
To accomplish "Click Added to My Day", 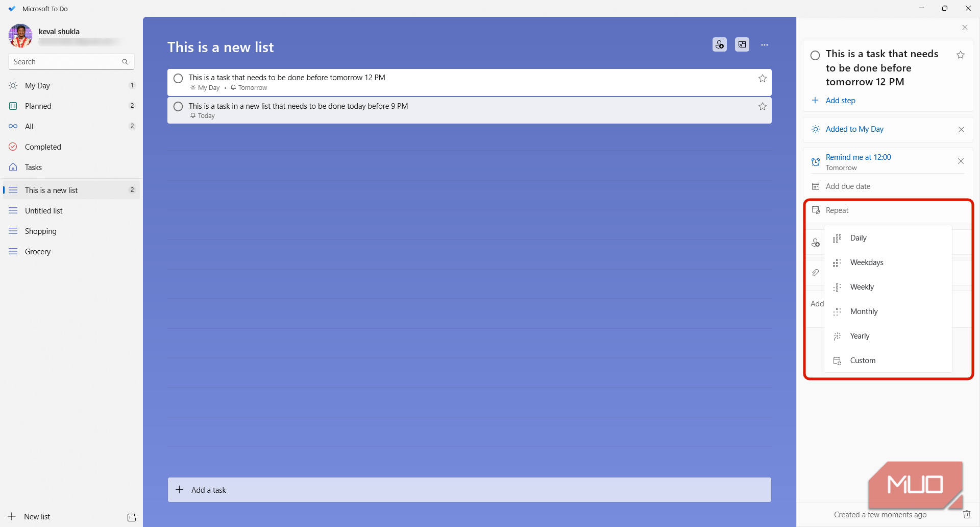I will pos(854,129).
